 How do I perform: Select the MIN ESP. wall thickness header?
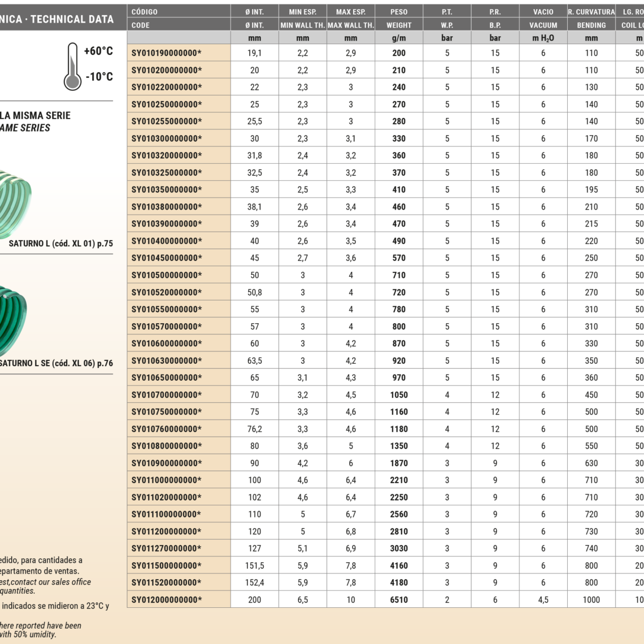click(x=302, y=18)
